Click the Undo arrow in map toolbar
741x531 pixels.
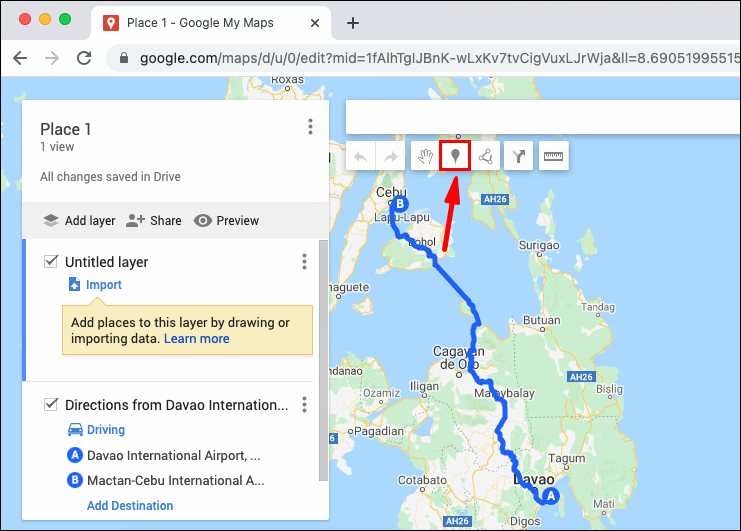[x=361, y=156]
